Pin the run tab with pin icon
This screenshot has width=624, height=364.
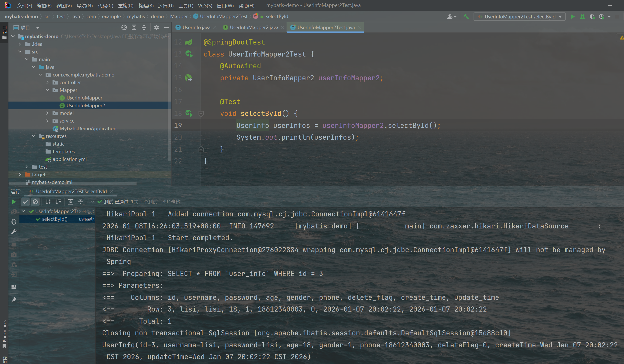[14, 300]
